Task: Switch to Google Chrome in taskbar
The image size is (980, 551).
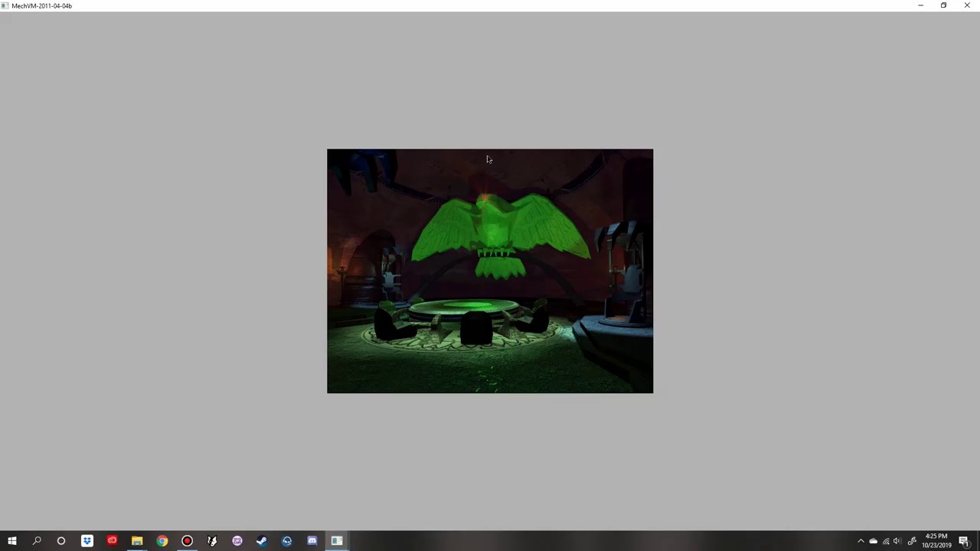Action: click(162, 541)
